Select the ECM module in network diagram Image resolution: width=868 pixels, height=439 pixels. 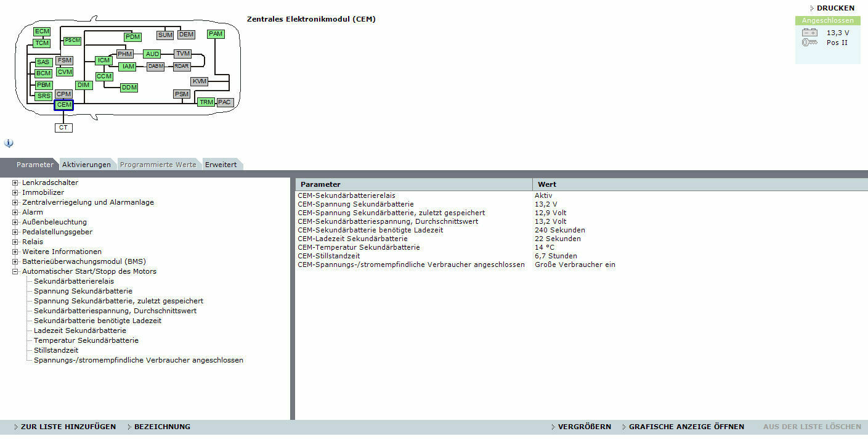(x=42, y=31)
